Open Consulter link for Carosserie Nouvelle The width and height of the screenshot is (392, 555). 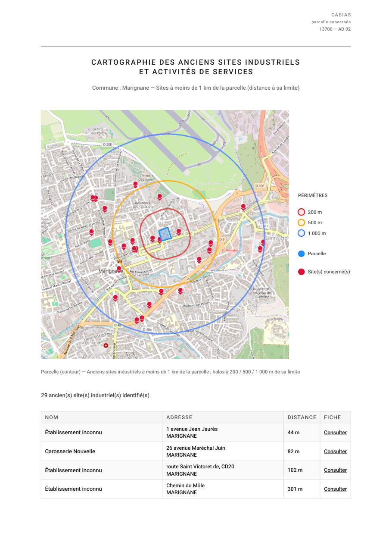tap(335, 452)
